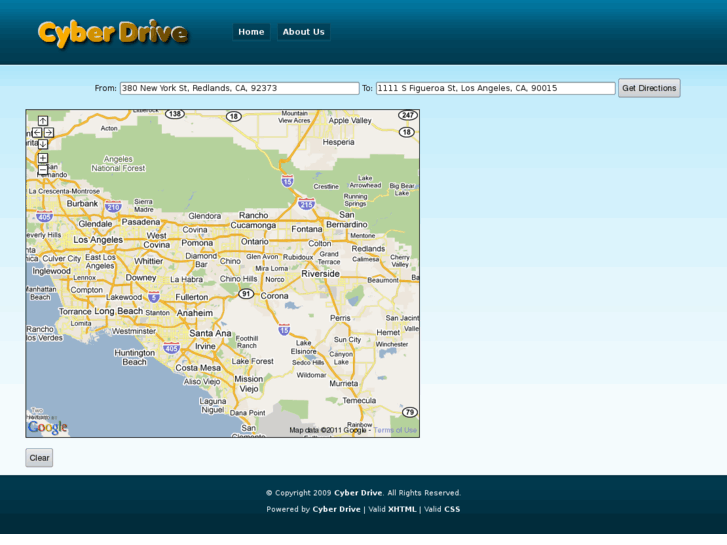The image size is (727, 545).
Task: Click the I-405 shield near Irvine
Action: (x=171, y=348)
